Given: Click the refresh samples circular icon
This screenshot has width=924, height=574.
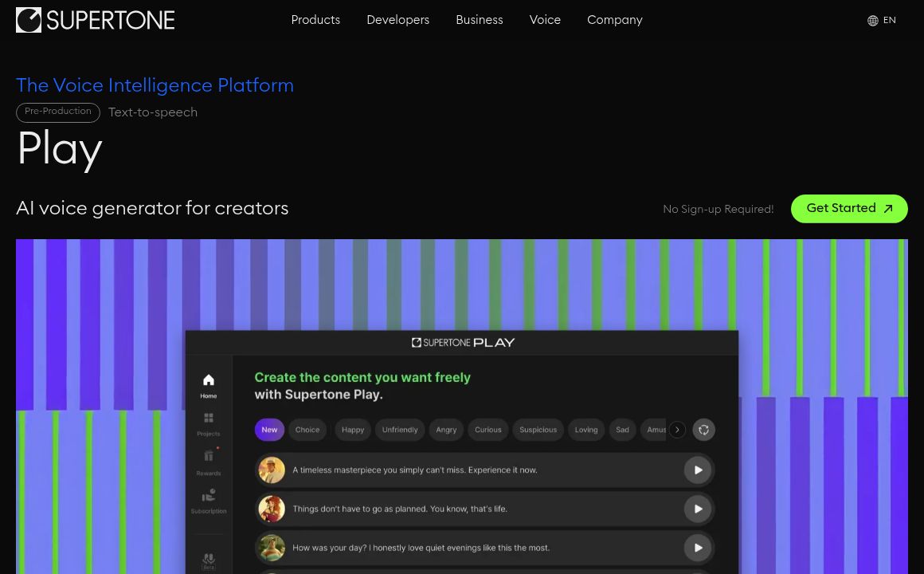Looking at the screenshot, I should click(703, 430).
